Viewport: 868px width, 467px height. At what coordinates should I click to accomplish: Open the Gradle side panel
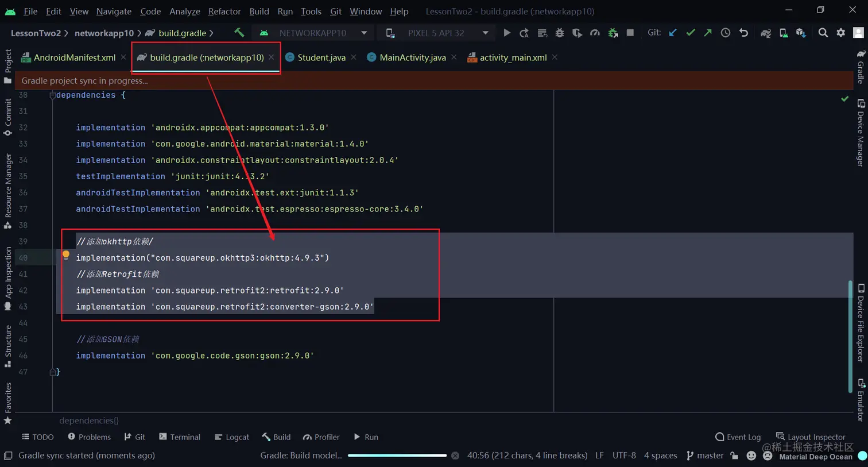[861, 67]
